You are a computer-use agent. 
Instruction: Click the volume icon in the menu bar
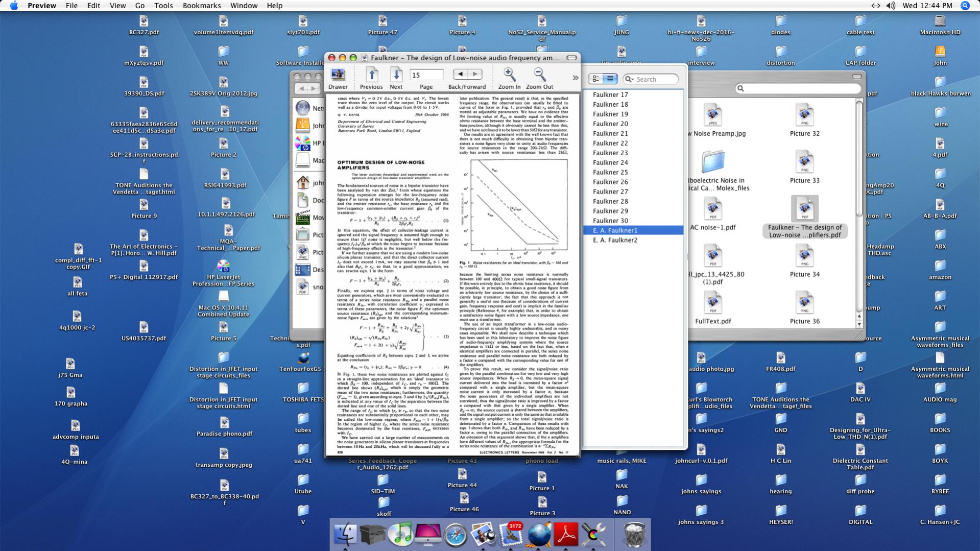coord(891,6)
